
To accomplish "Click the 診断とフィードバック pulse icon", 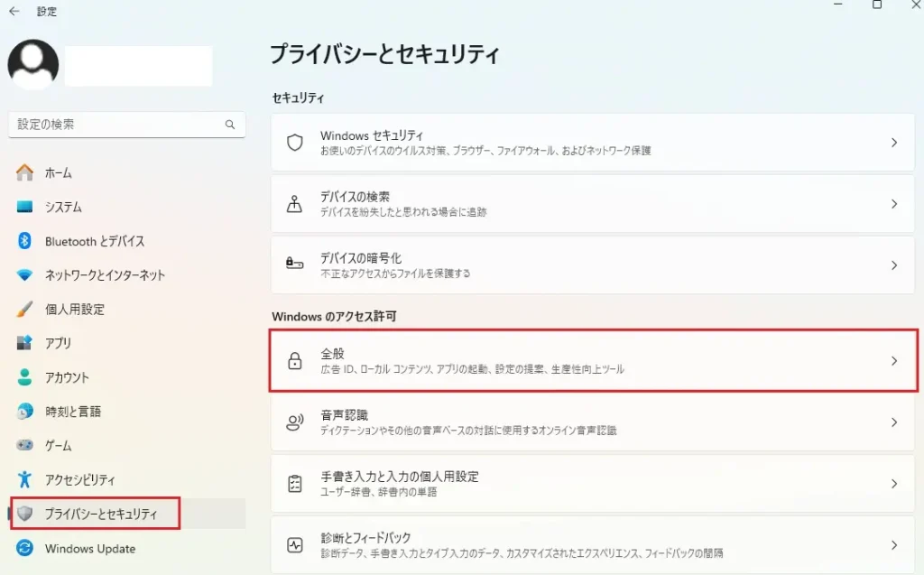I will 295,545.
